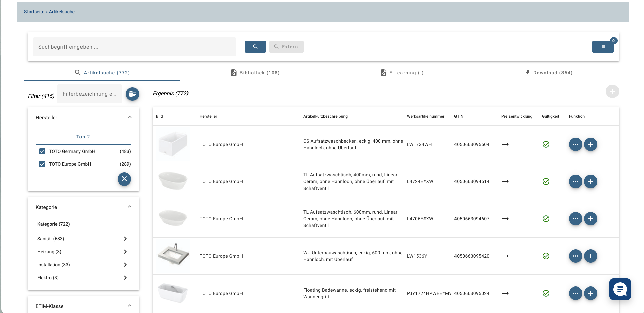Switch to the Download (854) tab

tap(548, 73)
